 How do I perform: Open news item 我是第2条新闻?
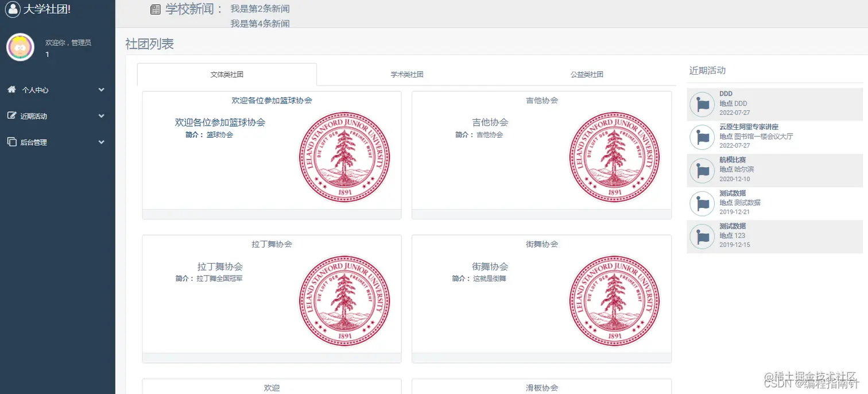point(260,9)
